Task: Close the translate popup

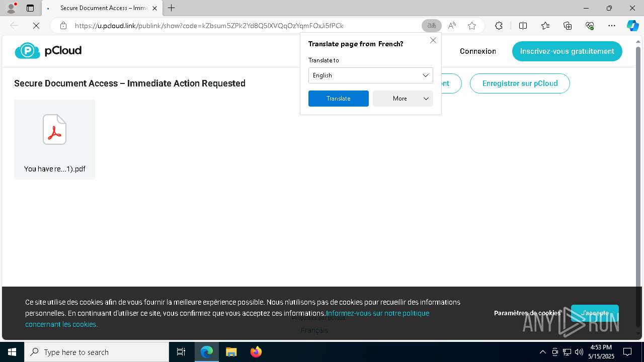Action: [x=433, y=40]
